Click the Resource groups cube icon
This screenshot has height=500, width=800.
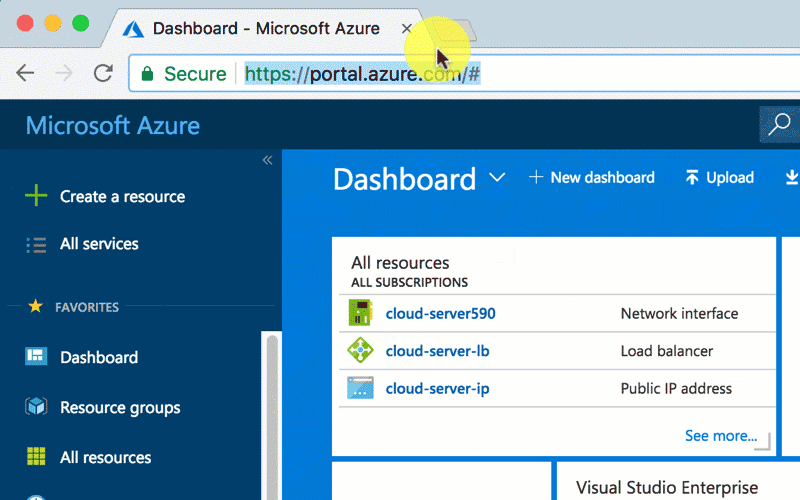(36, 407)
